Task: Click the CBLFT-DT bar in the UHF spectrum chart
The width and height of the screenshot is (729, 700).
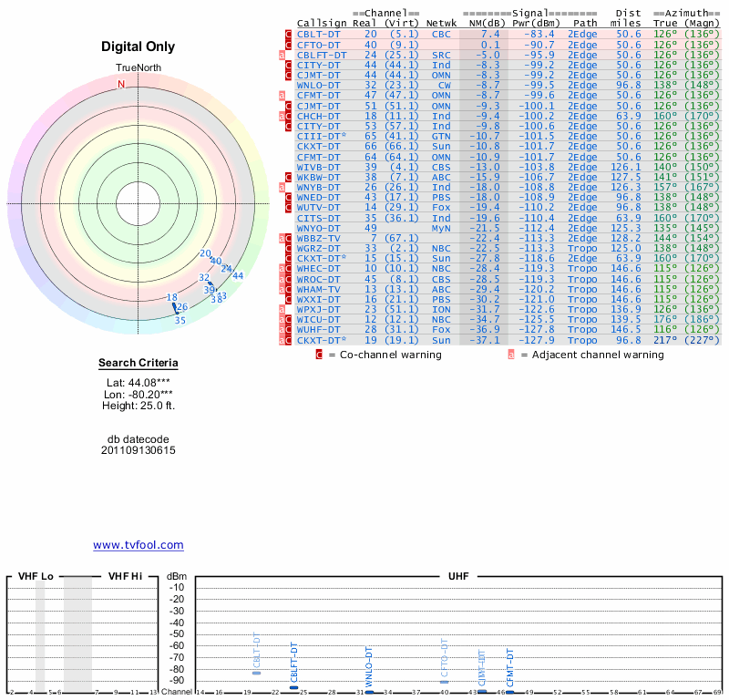Action: pos(293,687)
